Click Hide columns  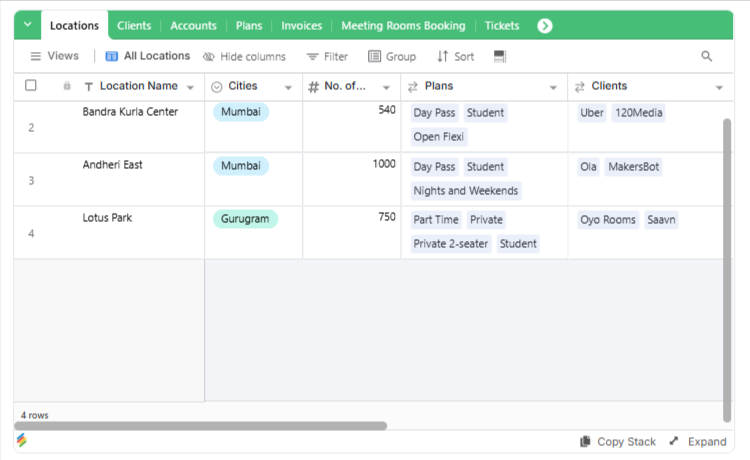click(244, 56)
